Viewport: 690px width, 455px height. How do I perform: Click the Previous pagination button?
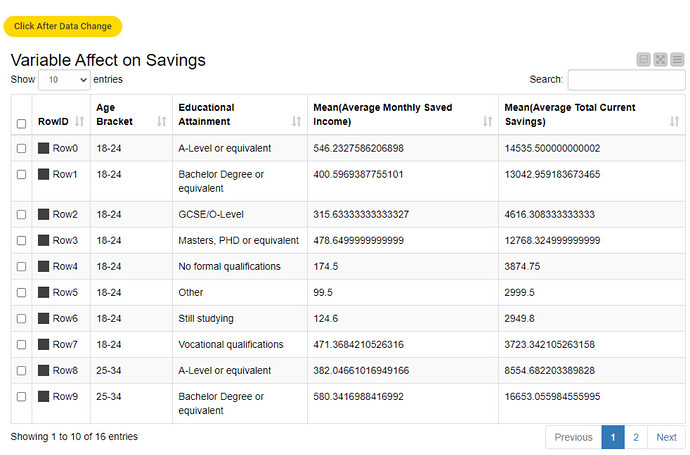point(573,437)
